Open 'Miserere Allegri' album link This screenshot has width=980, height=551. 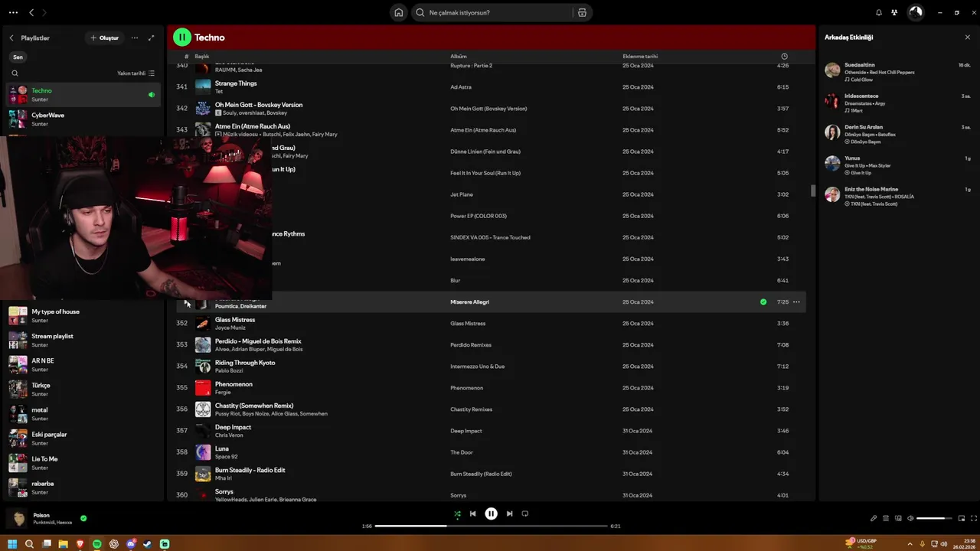click(469, 302)
